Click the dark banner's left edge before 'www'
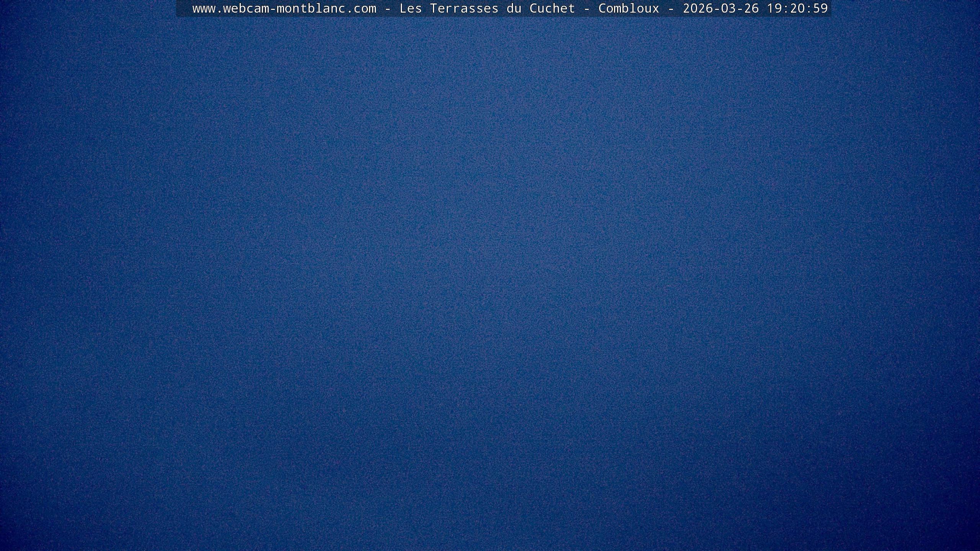The height and width of the screenshot is (551, 980). (183, 8)
